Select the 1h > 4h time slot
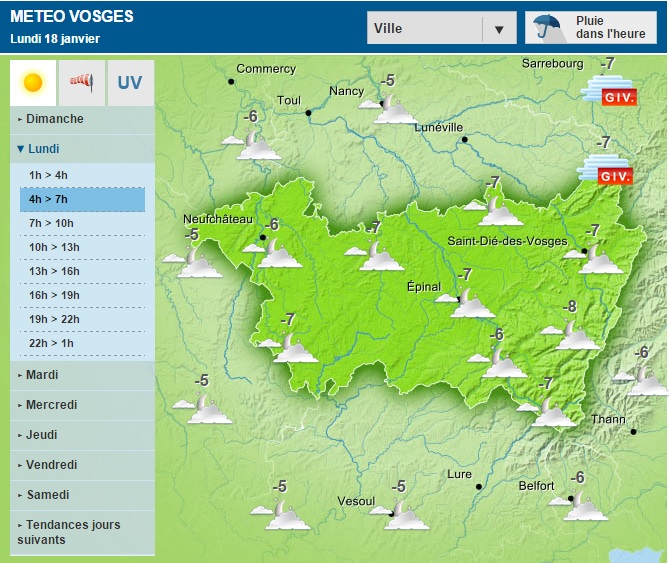Viewport: 669px width, 563px height. coord(49,175)
